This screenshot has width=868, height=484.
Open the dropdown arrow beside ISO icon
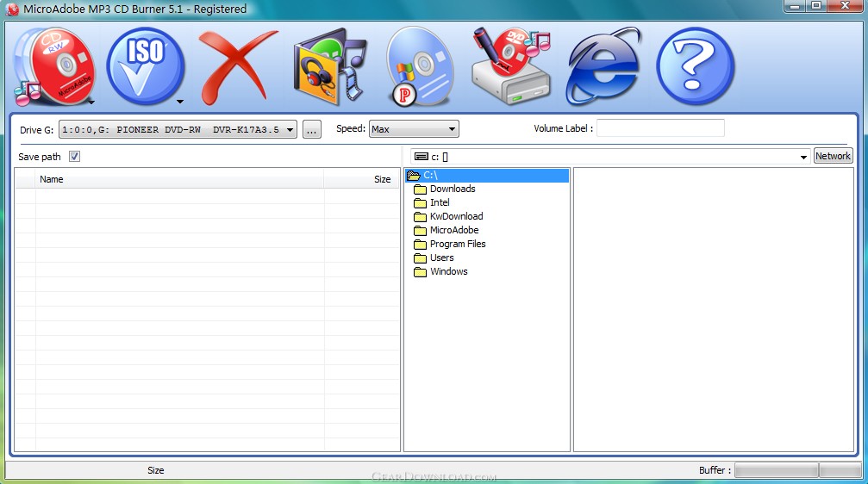click(180, 102)
